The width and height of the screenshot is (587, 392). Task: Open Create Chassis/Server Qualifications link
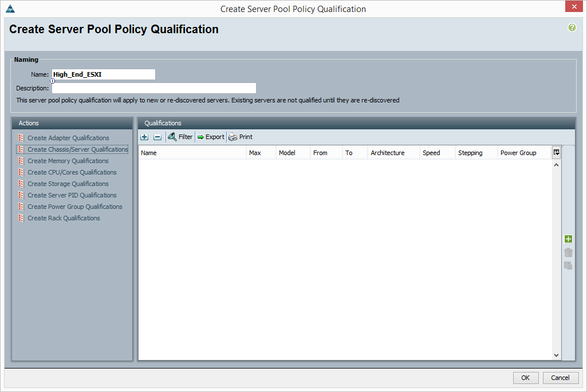pos(78,149)
